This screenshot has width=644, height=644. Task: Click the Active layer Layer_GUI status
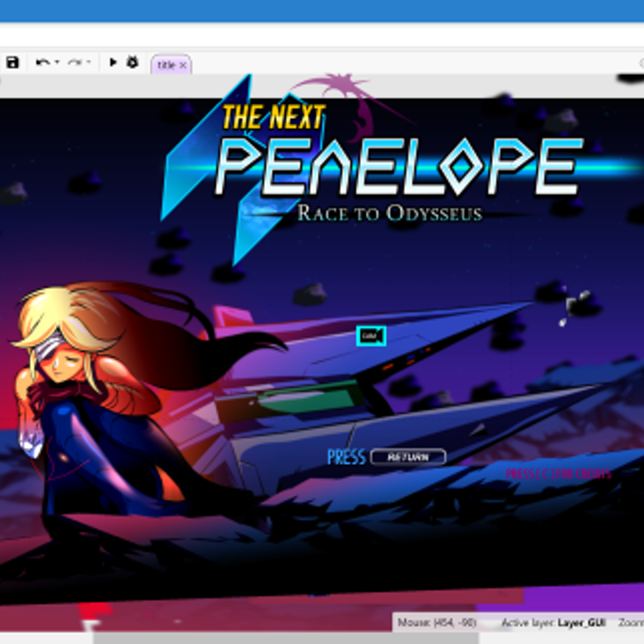[553, 623]
